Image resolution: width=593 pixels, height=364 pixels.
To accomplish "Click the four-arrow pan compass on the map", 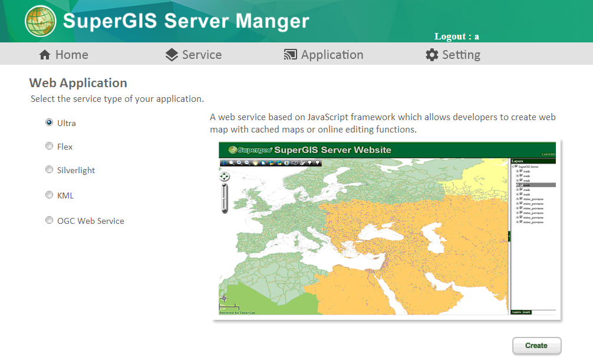I will coord(224,176).
